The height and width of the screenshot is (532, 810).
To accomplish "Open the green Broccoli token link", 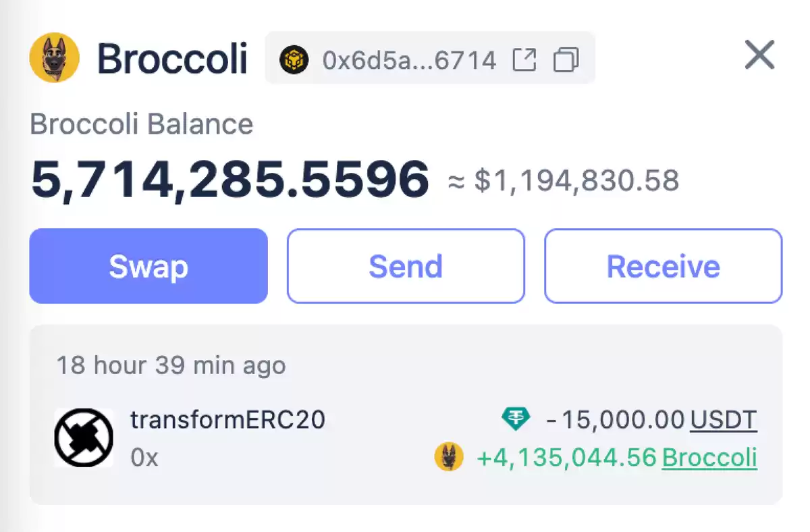I will pos(710,458).
